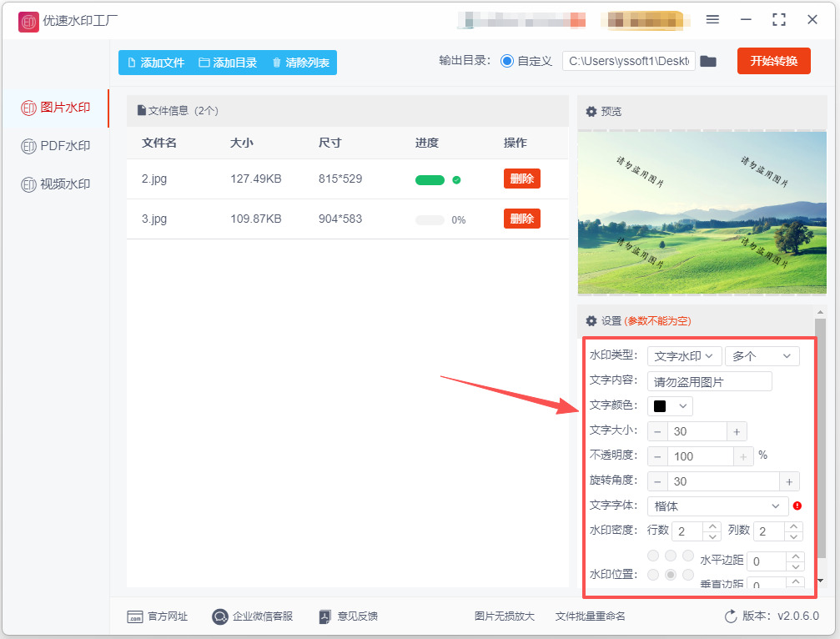
Task: Increase opacity with plus button
Action: point(743,456)
